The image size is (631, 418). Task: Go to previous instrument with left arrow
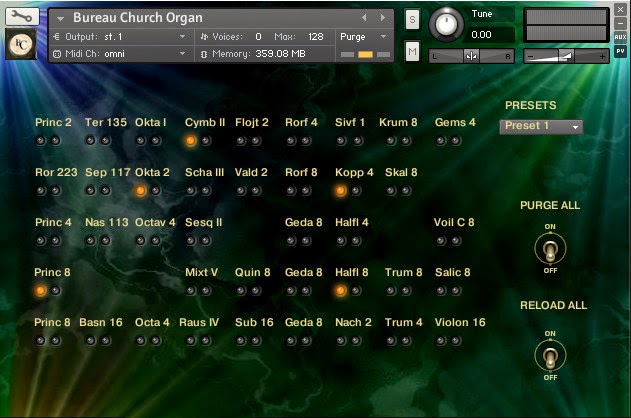(x=364, y=18)
